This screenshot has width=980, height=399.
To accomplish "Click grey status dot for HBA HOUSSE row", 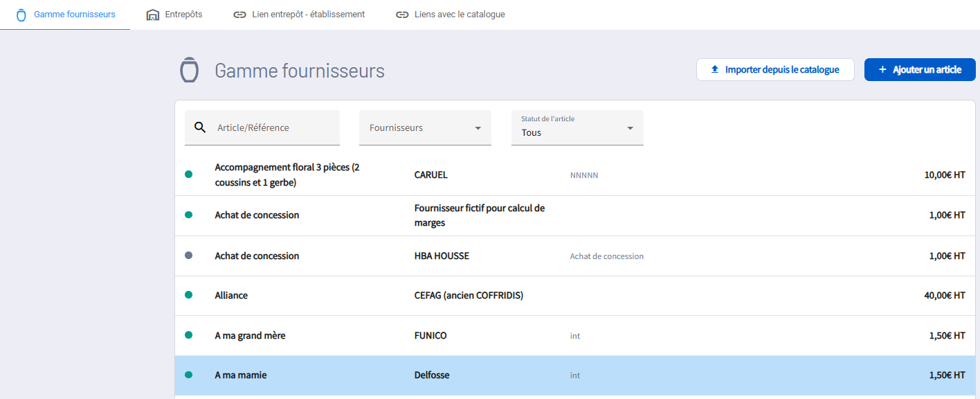I will coord(188,256).
